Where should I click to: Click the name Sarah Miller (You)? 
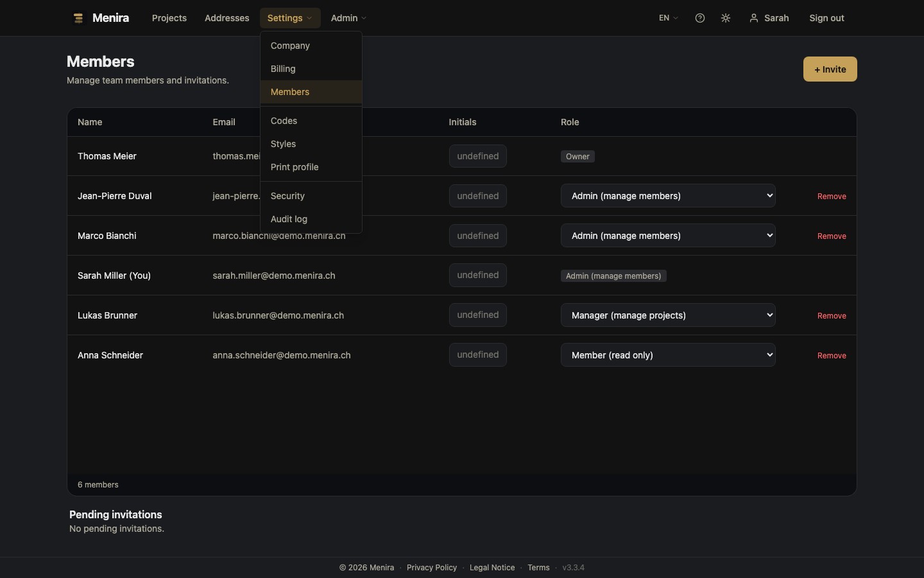[x=114, y=276]
